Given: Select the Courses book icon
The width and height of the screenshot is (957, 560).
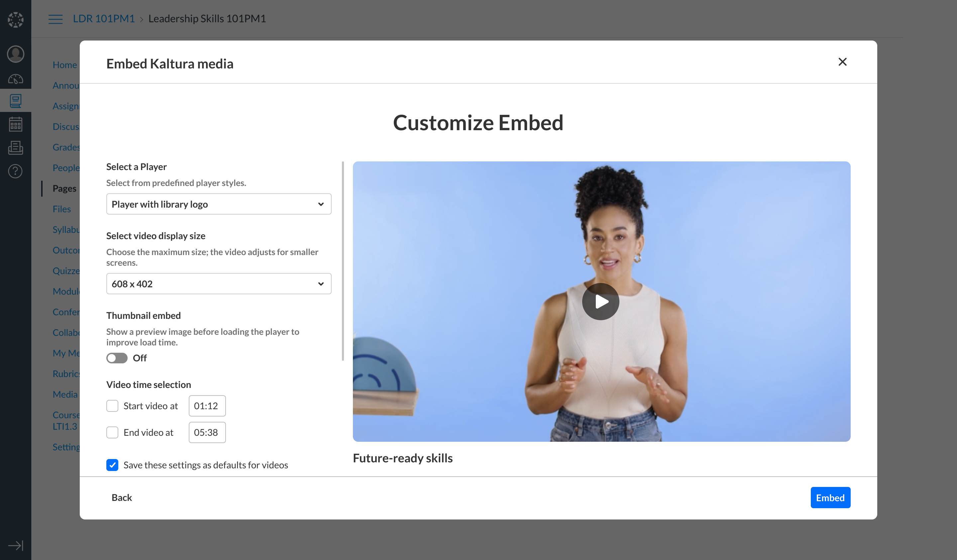Looking at the screenshot, I should [16, 101].
